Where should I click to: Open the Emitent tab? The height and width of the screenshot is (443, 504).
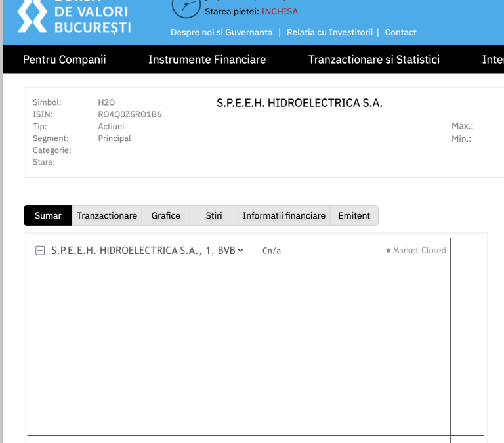click(x=354, y=216)
